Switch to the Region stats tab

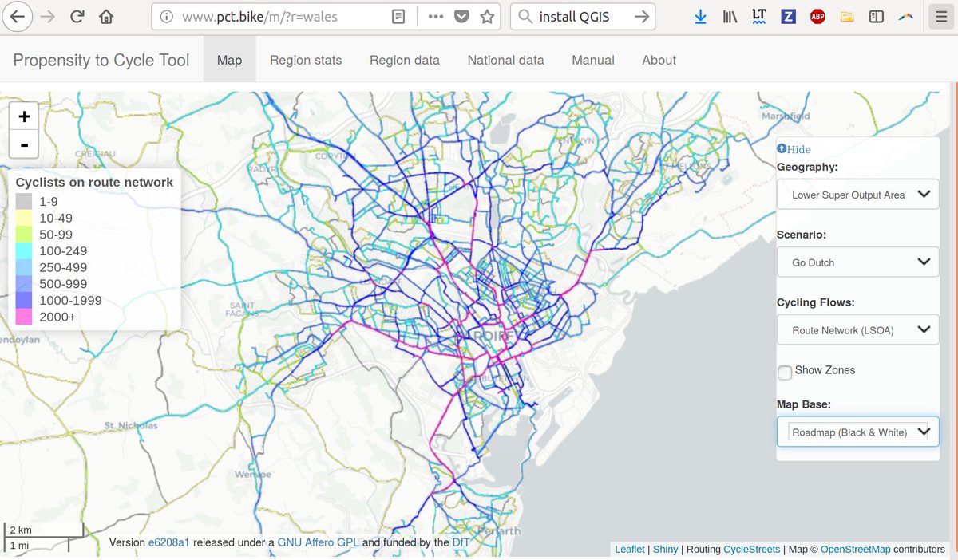(306, 60)
